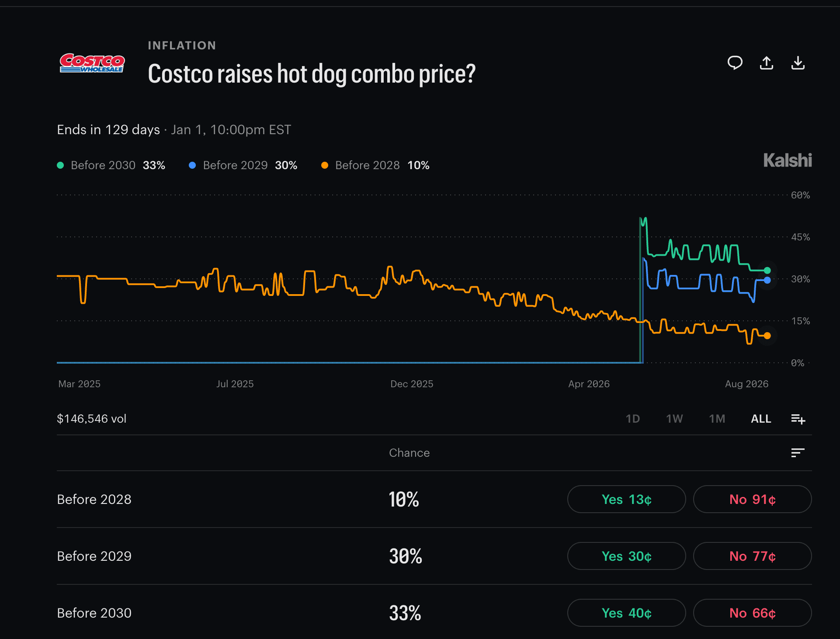Click the Before 2030 33% legend label

coord(118,165)
